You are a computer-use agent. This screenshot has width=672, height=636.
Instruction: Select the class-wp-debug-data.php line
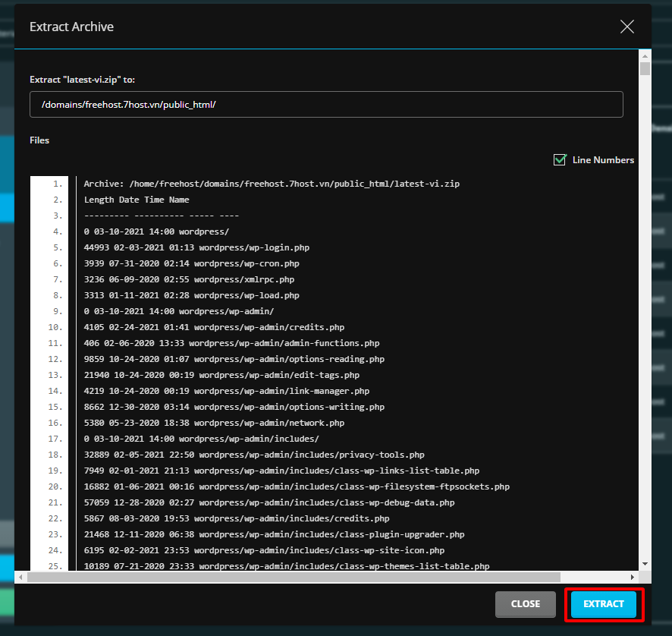pos(269,502)
